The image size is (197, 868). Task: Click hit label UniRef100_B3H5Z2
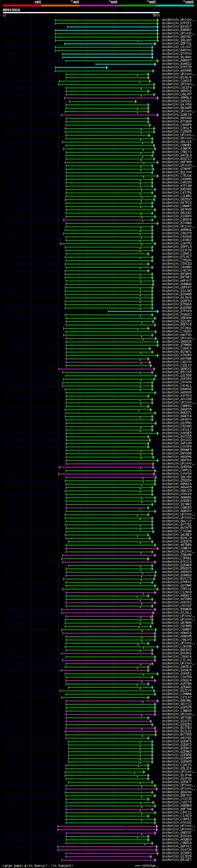(x=177, y=64)
